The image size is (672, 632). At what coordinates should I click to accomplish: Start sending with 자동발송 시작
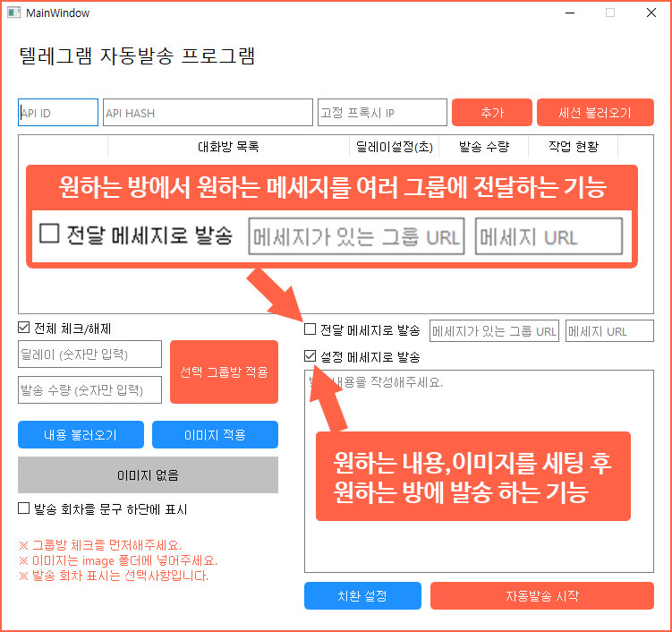(x=542, y=595)
